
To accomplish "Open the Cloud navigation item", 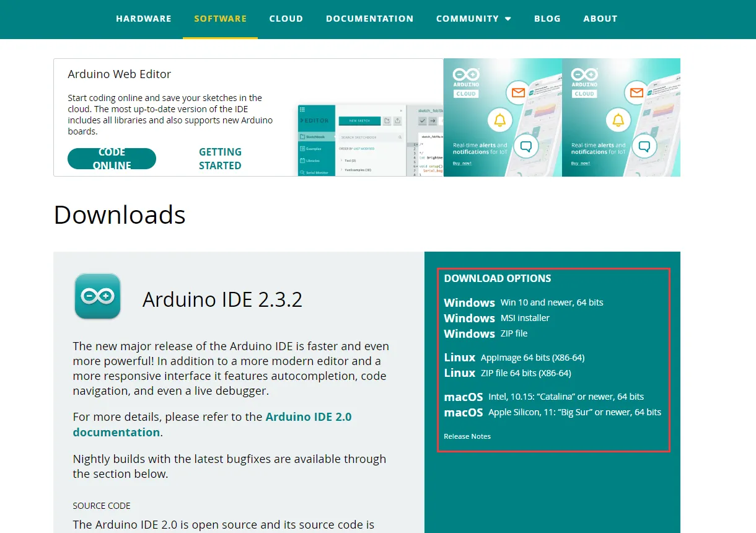I will [286, 19].
